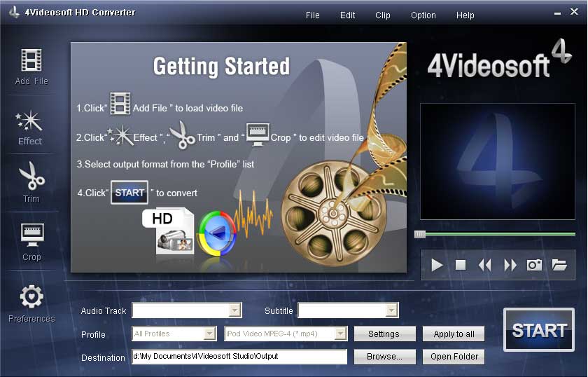
Task: Open the All Profiles category dropdown
Action: tap(209, 334)
